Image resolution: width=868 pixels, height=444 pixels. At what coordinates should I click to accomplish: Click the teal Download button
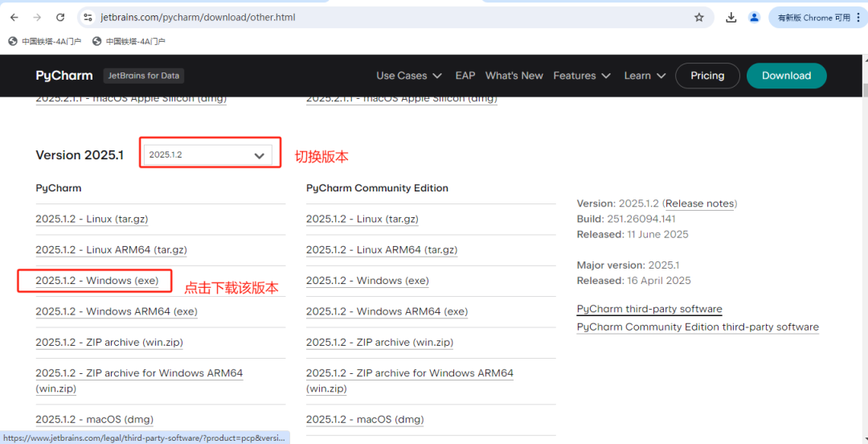787,76
